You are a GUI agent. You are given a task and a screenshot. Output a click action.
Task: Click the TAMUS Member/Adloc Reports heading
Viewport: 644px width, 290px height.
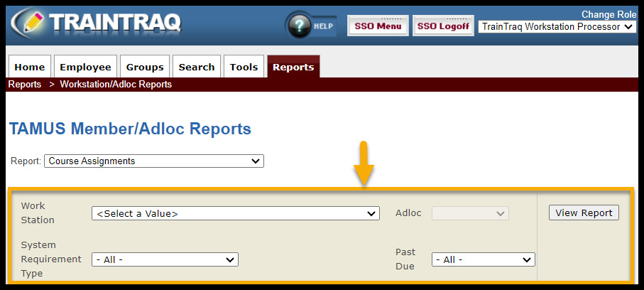(130, 129)
